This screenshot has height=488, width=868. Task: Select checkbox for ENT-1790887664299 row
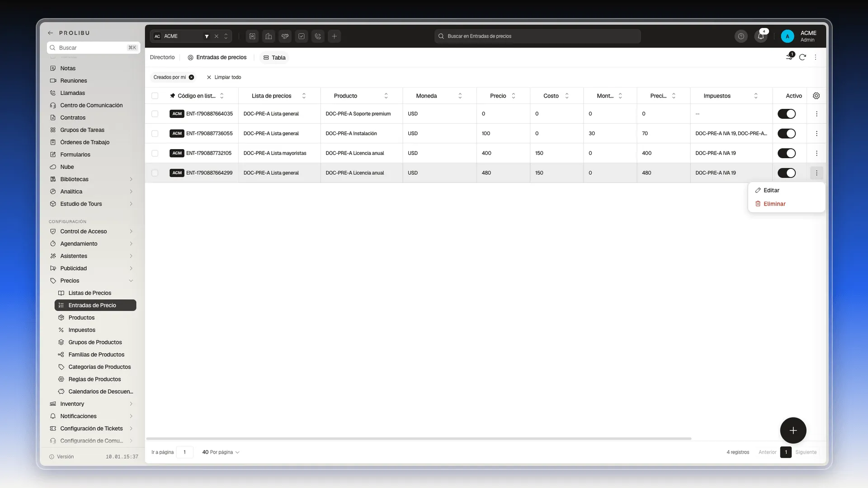[x=155, y=173]
